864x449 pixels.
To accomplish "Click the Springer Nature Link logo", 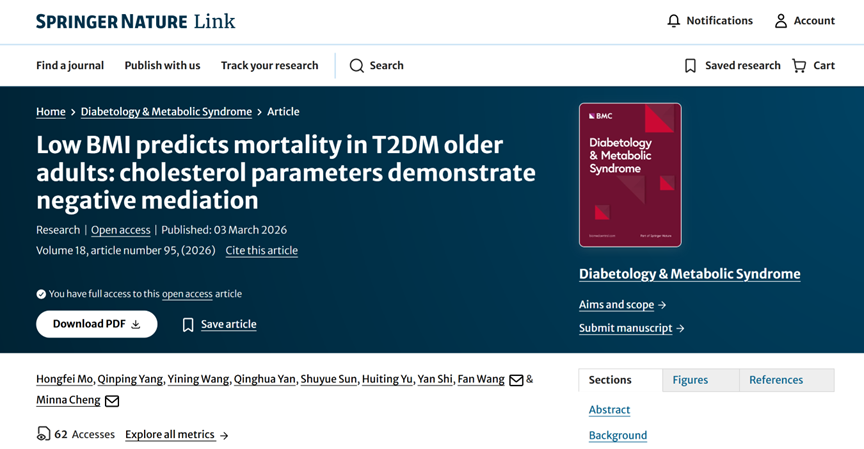I will [x=136, y=21].
